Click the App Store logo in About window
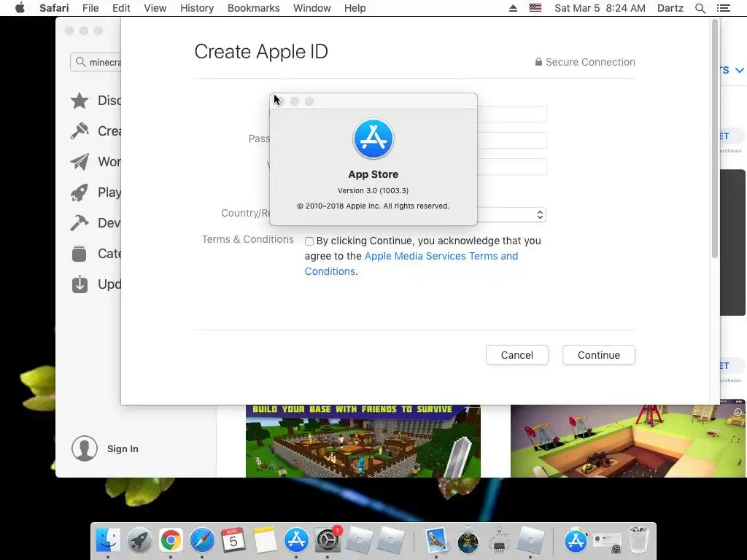This screenshot has width=747, height=560. pos(373,139)
